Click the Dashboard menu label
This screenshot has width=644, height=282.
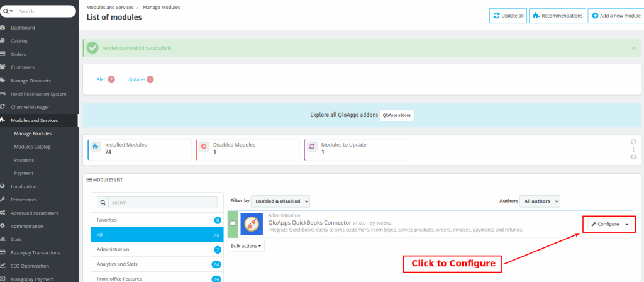pos(23,28)
